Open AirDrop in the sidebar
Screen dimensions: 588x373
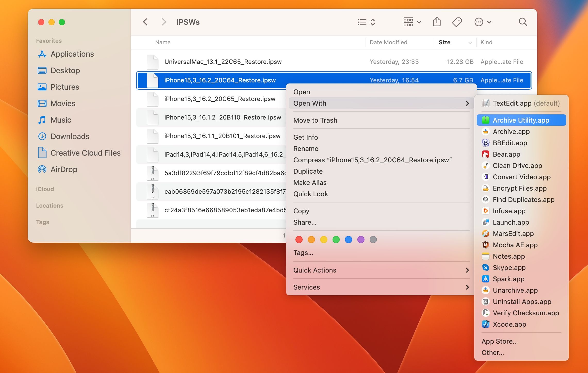click(x=64, y=169)
